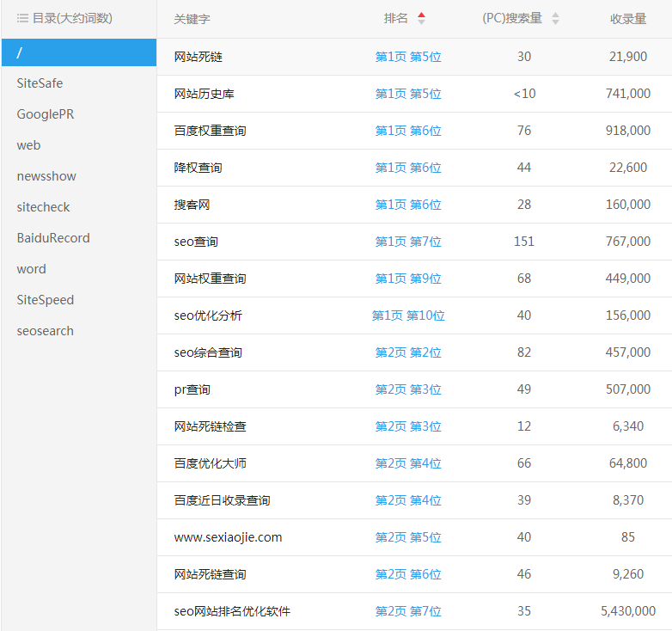Open the GooglePR directory

[x=46, y=114]
